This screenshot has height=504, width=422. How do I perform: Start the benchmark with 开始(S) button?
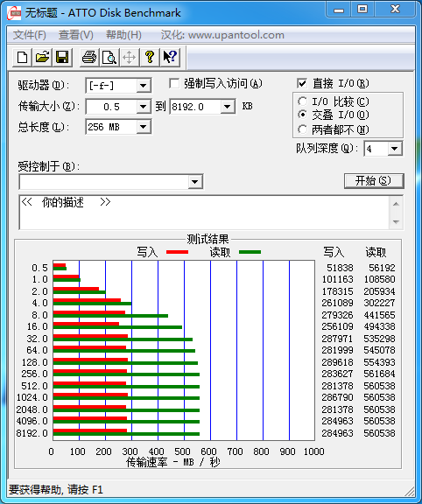click(374, 181)
